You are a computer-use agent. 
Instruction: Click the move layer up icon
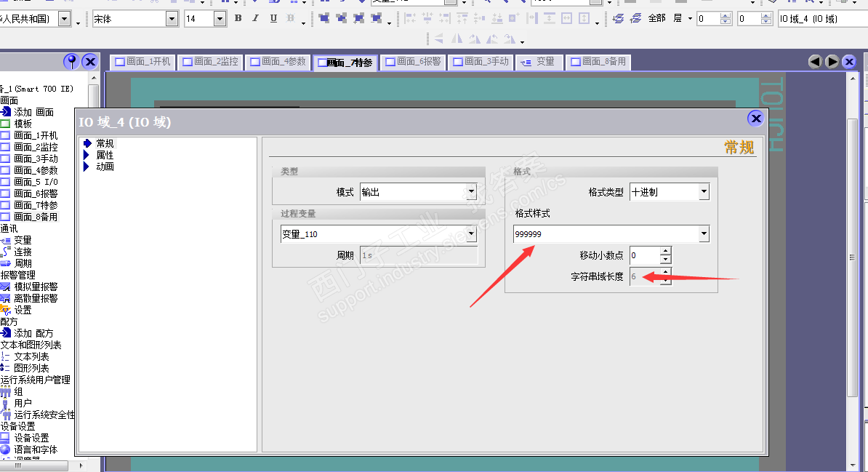tap(619, 18)
